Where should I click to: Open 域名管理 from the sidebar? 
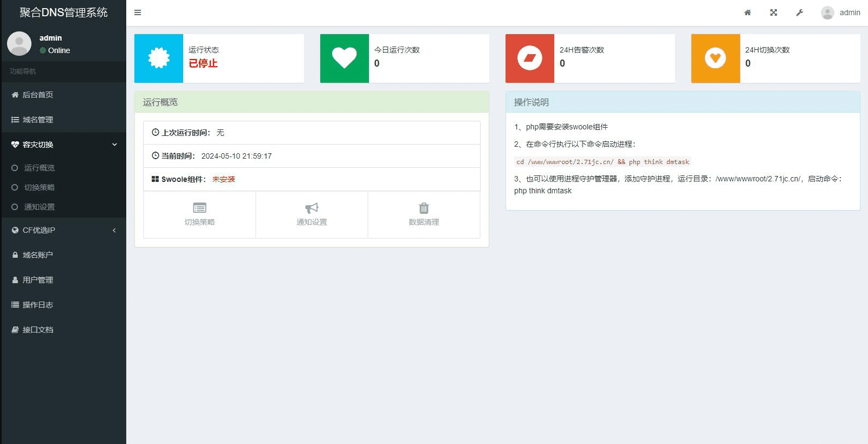pos(38,120)
